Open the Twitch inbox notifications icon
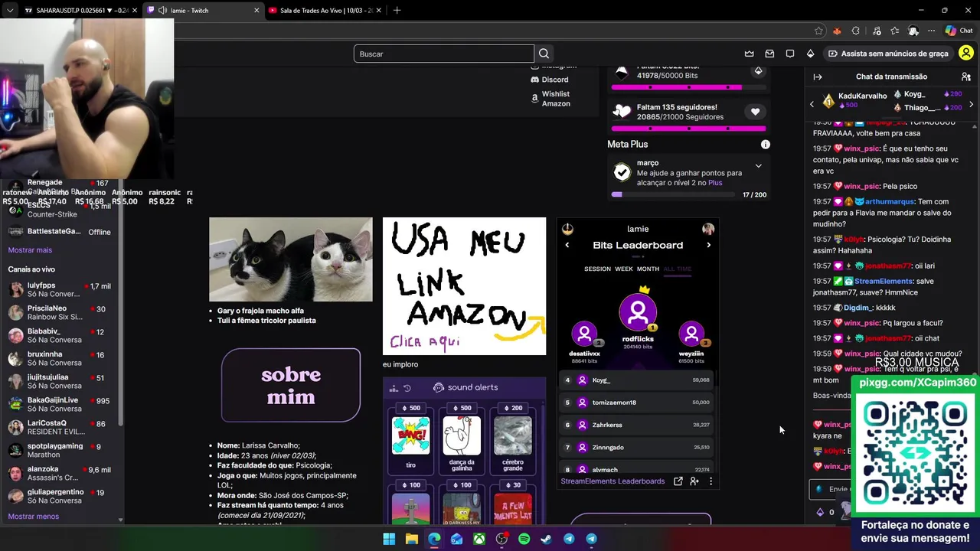Image resolution: width=980 pixels, height=551 pixels. tap(769, 54)
